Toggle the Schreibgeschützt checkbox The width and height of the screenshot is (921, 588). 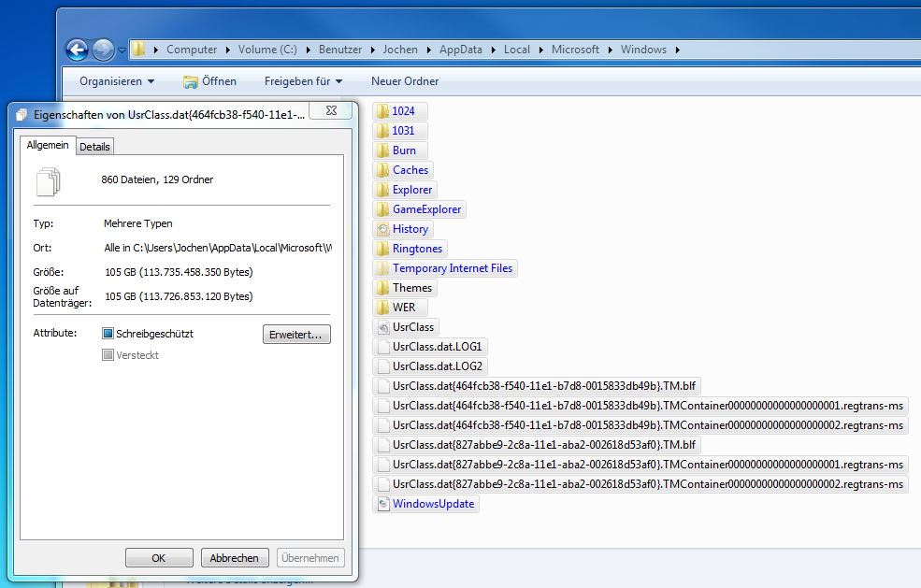coord(108,334)
